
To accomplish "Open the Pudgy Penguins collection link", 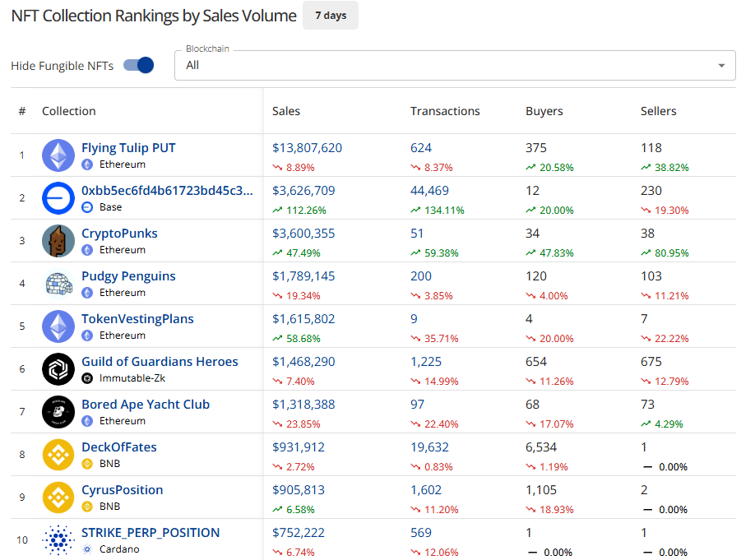I will [128, 276].
